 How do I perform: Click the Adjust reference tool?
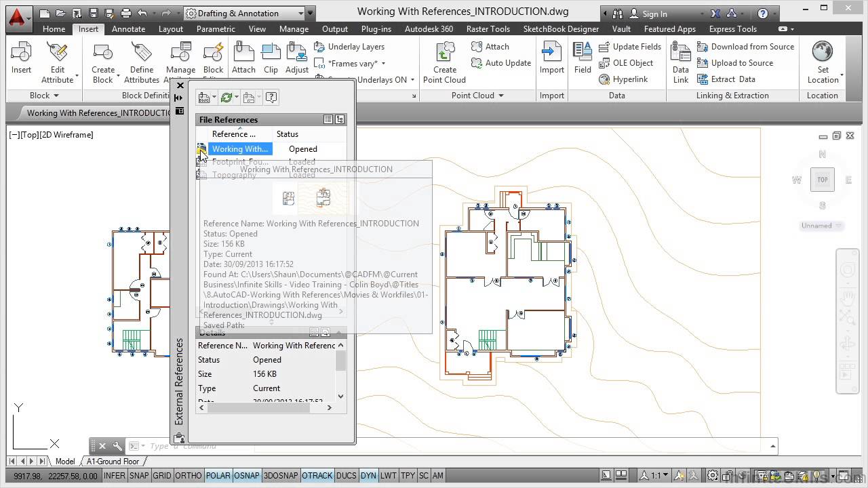pos(297,59)
